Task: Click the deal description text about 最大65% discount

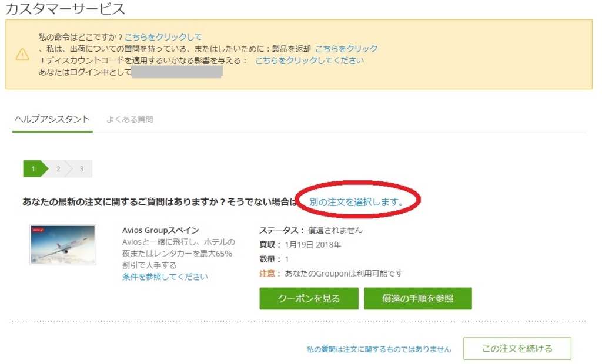Action: pyautogui.click(x=179, y=254)
